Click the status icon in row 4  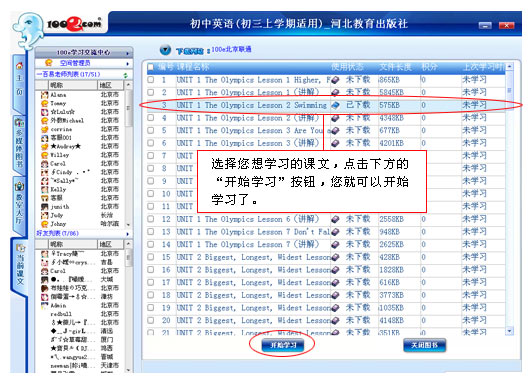[335, 118]
